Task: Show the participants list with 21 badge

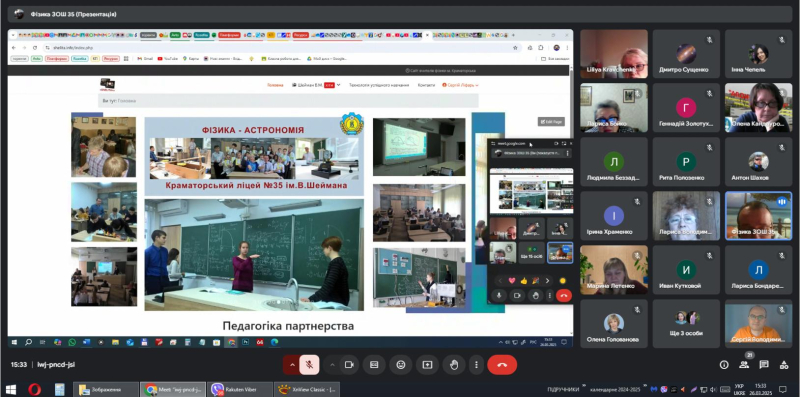Action: tap(744, 364)
